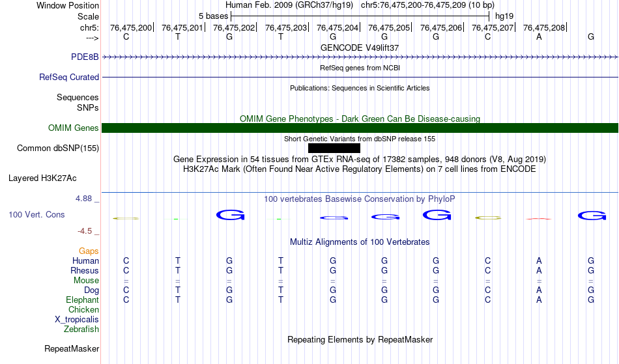Click the RefSeq genes from NCBI title
The height and width of the screenshot is (364, 619).
pyautogui.click(x=360, y=68)
